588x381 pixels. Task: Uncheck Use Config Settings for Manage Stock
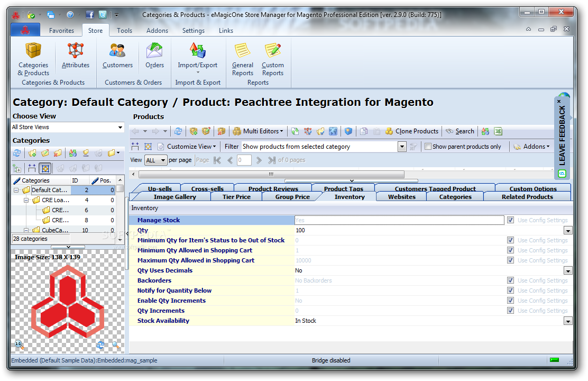[510, 220]
